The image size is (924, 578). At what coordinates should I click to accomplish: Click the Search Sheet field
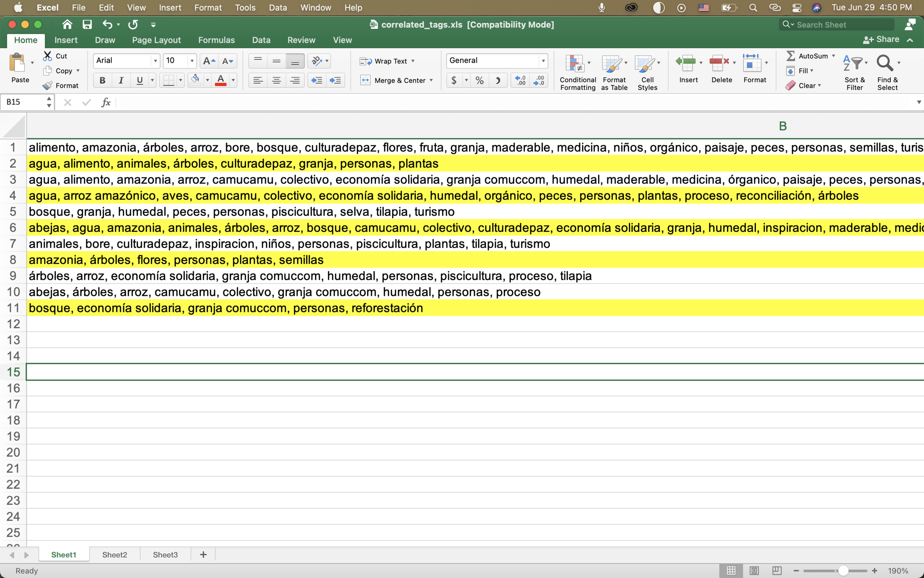pos(837,24)
